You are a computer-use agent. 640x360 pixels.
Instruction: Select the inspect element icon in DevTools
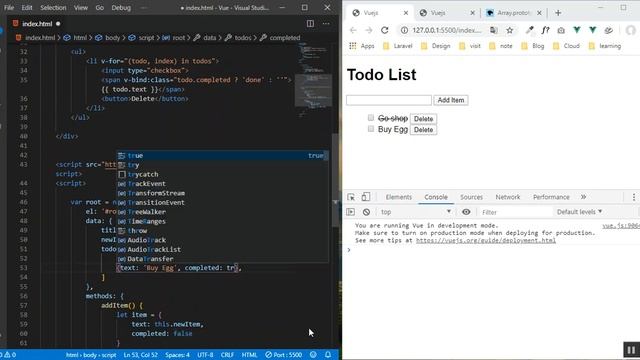[351, 197]
